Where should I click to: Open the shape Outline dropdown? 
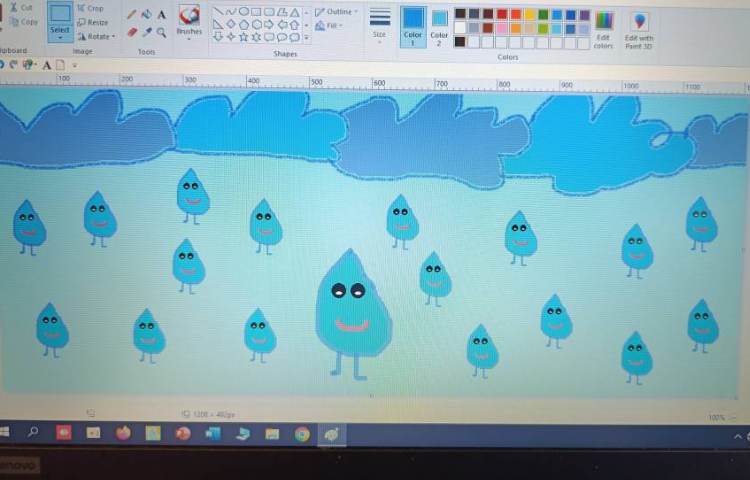335,12
